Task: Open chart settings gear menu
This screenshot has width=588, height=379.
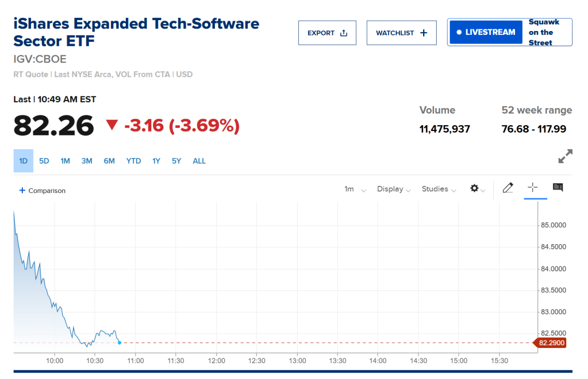Action: pos(475,188)
